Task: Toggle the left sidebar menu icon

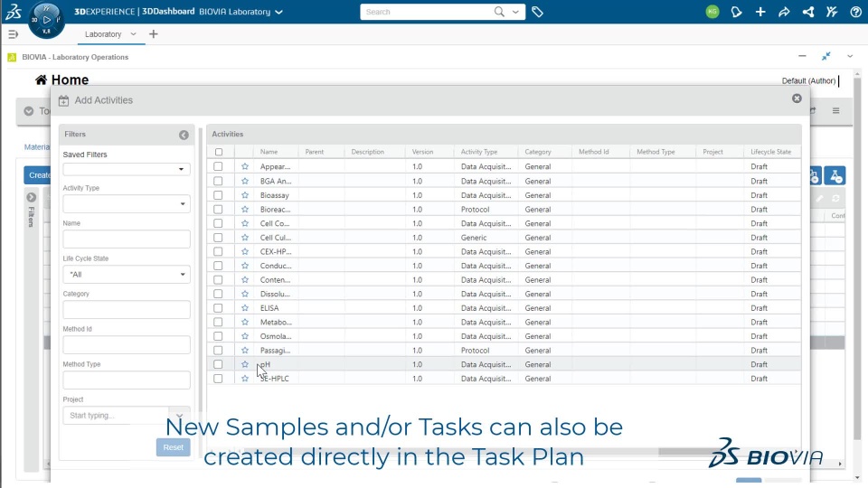Action: pos(14,34)
